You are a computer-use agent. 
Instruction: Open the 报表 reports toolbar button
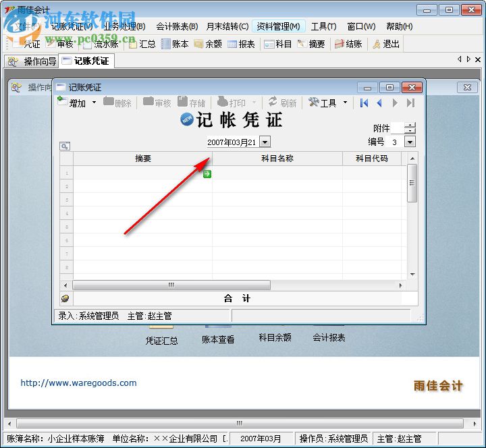(x=241, y=45)
